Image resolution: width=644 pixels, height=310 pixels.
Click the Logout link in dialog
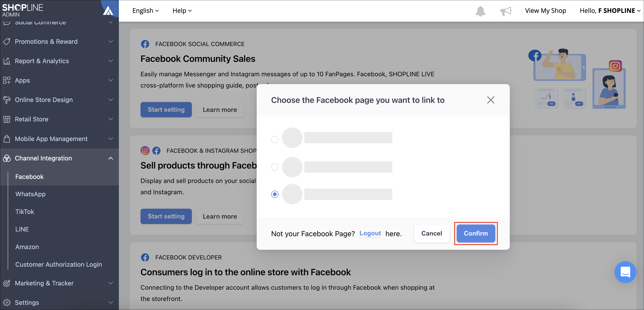click(370, 233)
